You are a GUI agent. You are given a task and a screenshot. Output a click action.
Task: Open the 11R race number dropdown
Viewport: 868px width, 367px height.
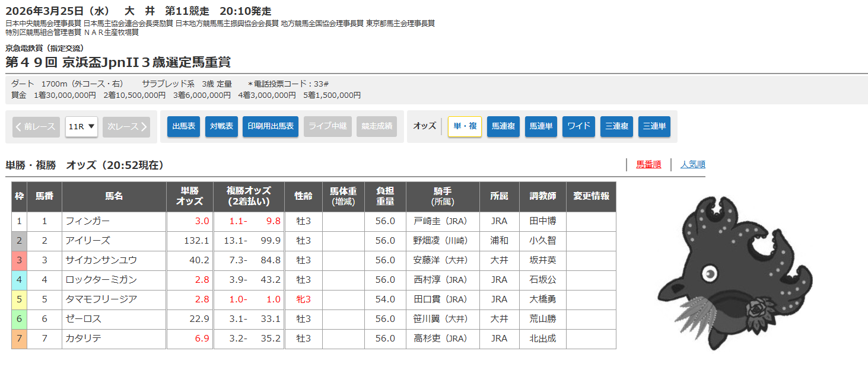pos(81,126)
